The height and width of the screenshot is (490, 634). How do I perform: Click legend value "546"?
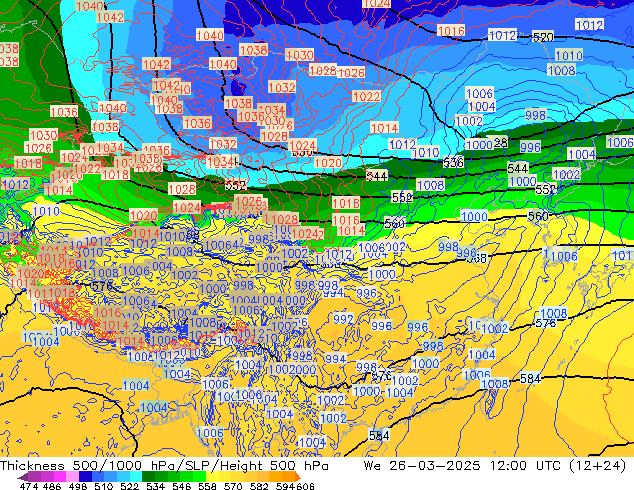(x=181, y=486)
